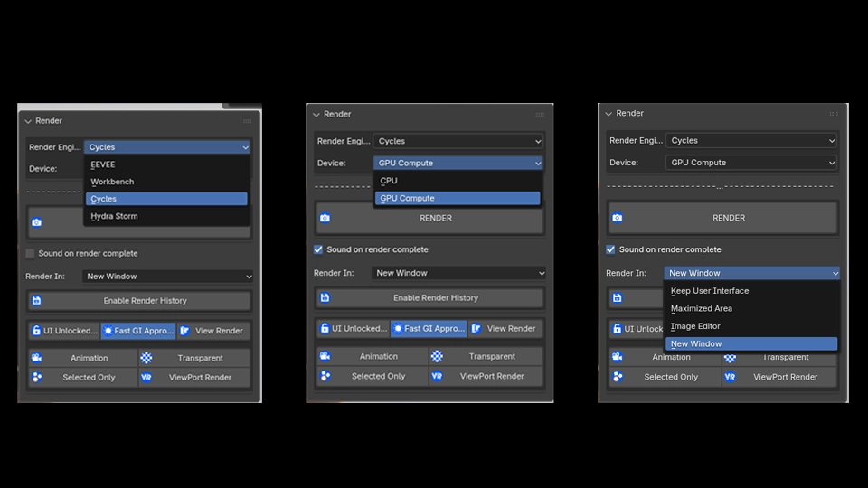
Task: Click camera icon in left panel render button
Action: click(x=36, y=222)
